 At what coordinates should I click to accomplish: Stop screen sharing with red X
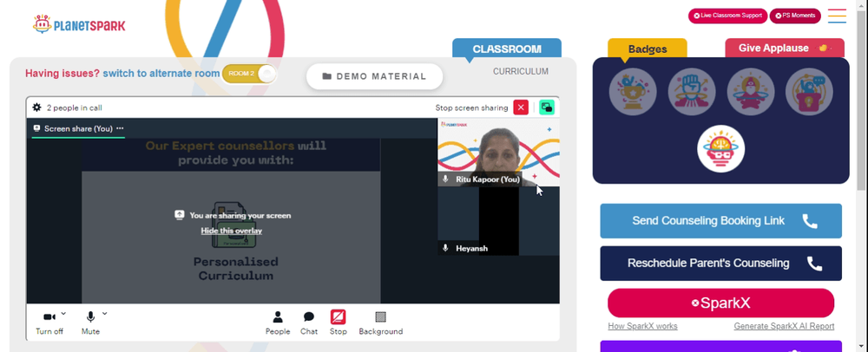coord(521,108)
